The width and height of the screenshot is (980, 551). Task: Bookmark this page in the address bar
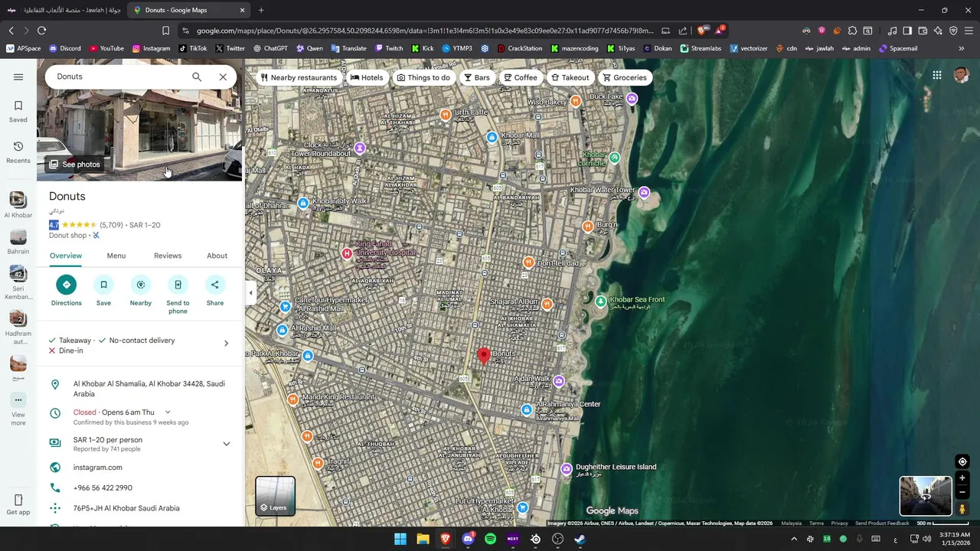click(x=165, y=31)
